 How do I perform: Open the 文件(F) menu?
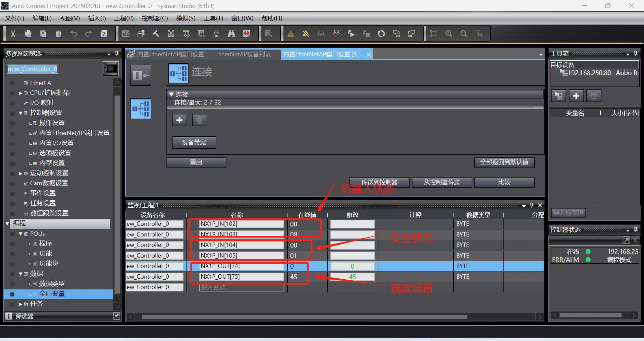click(15, 18)
